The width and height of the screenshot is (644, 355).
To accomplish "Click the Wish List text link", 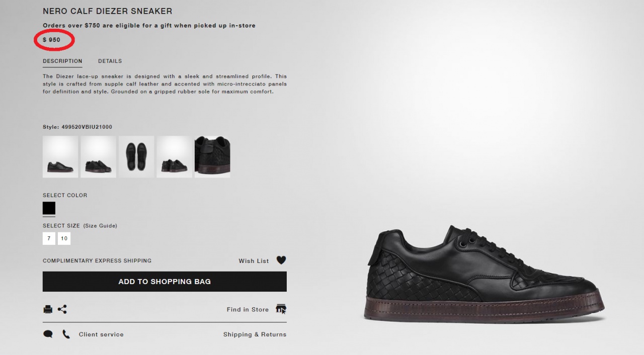I will pyautogui.click(x=254, y=261).
